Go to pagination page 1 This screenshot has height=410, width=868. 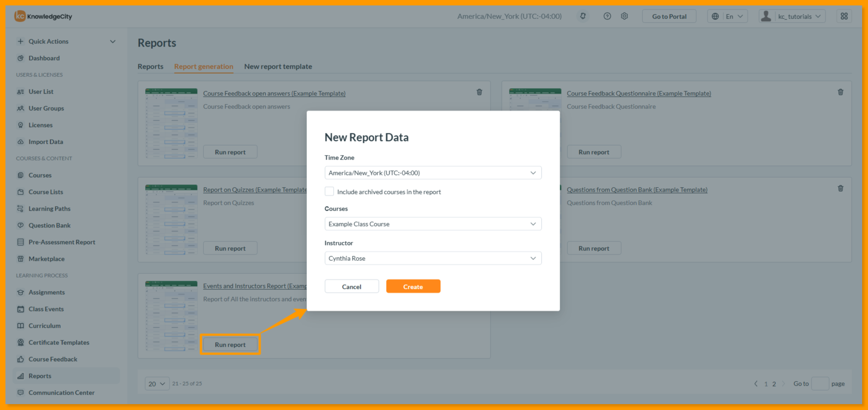coord(766,384)
